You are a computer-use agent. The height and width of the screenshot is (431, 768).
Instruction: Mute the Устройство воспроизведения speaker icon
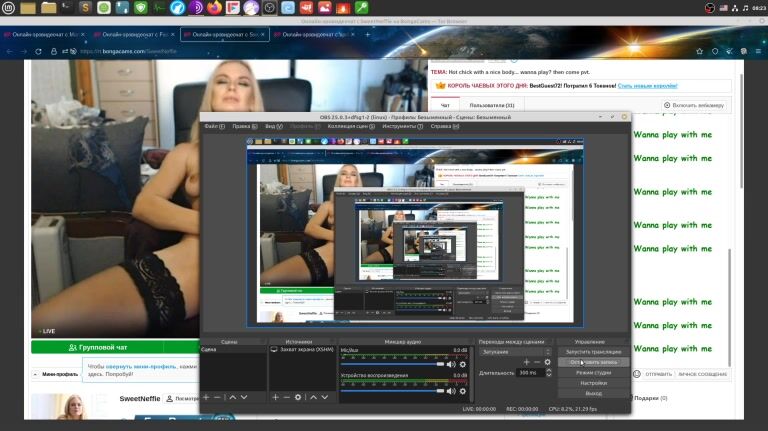coord(451,390)
